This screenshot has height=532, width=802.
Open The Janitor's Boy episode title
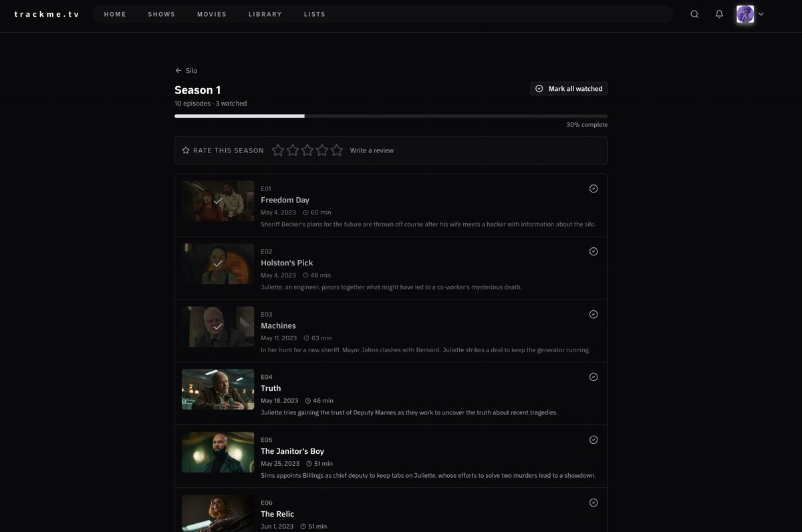(x=292, y=451)
